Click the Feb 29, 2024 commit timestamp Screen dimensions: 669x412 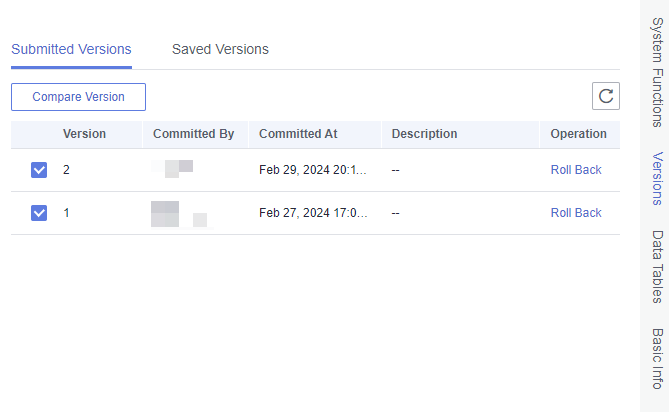313,170
